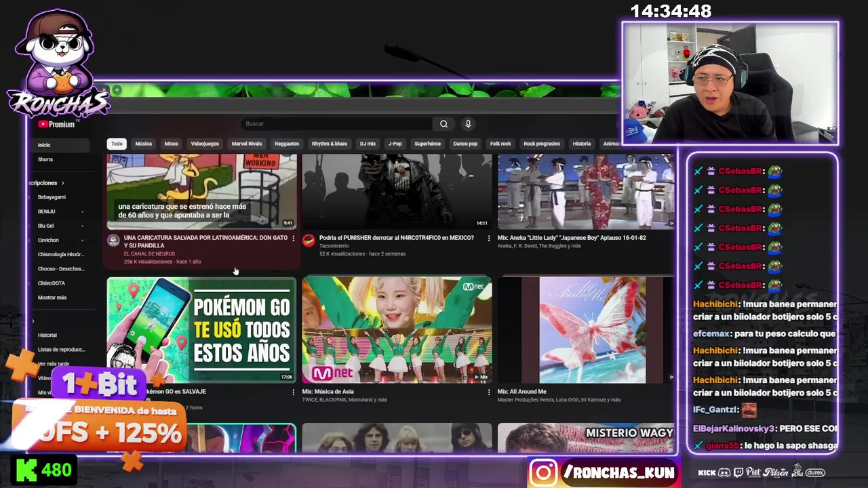Open Chooso - Desechos subscription channel
The width and height of the screenshot is (868, 488).
click(60, 269)
